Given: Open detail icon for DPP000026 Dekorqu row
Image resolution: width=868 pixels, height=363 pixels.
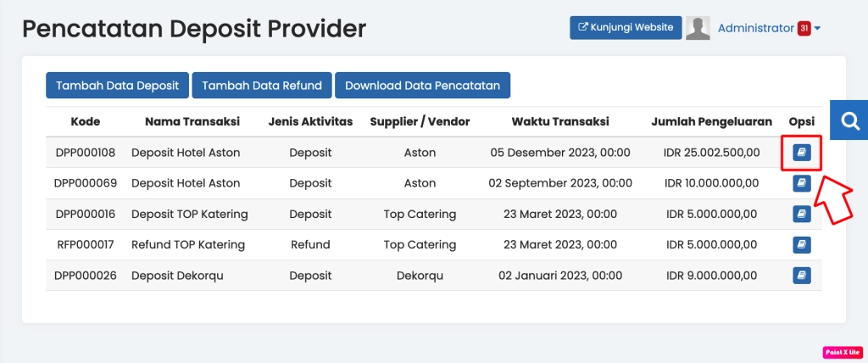Looking at the screenshot, I should tap(801, 276).
